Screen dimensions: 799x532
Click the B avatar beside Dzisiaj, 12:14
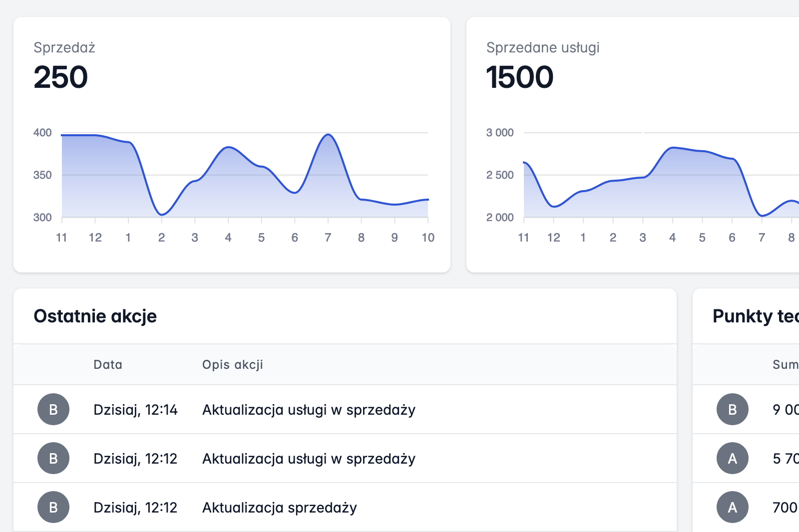53,409
